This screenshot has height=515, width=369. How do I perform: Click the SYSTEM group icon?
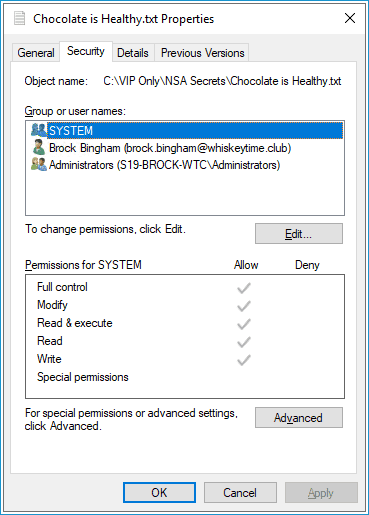tap(39, 130)
